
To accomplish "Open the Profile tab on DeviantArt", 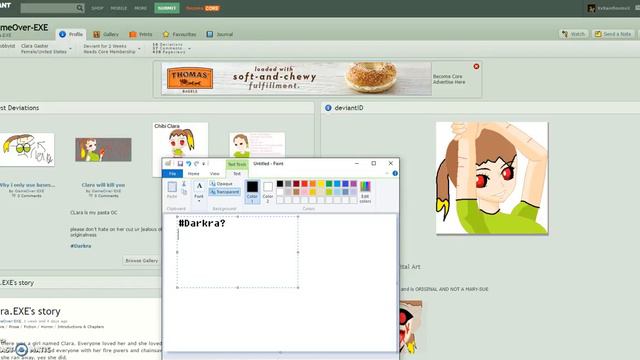I will (x=71, y=34).
